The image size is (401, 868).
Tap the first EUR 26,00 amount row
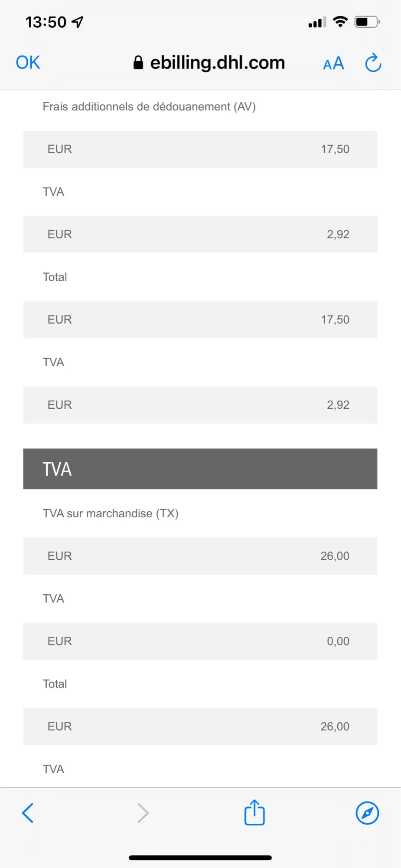pyautogui.click(x=200, y=556)
